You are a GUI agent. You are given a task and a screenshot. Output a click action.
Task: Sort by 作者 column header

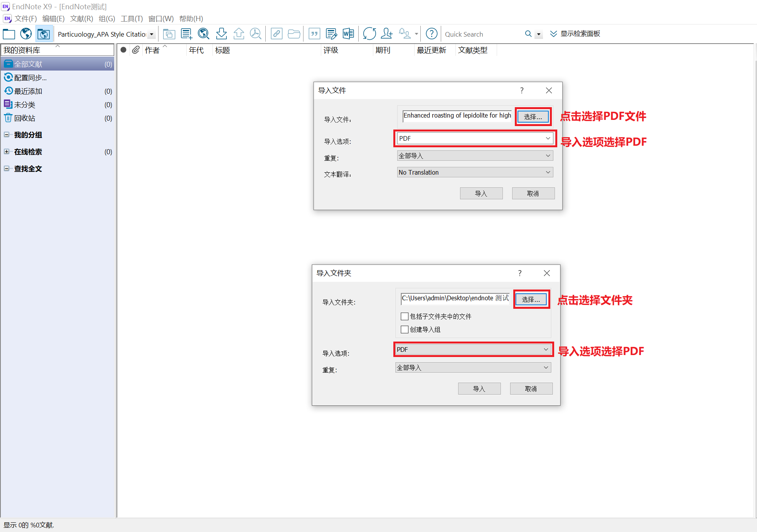tap(152, 50)
